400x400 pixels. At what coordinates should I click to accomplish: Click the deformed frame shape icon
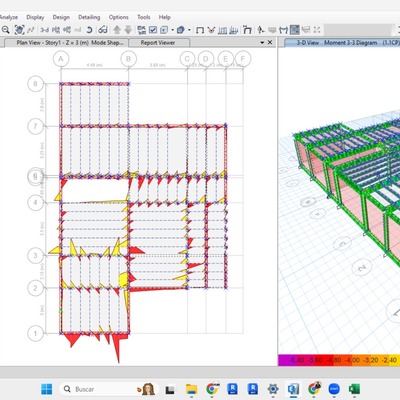click(x=247, y=30)
